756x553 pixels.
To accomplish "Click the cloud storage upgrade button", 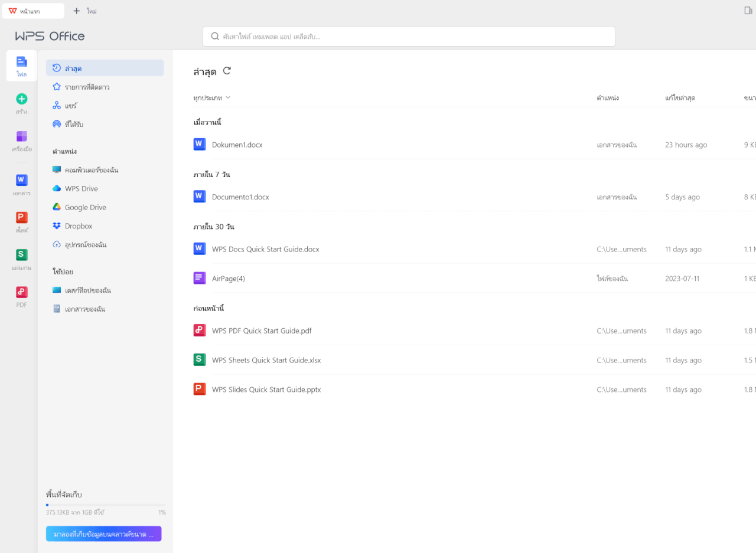I will tap(103, 534).
